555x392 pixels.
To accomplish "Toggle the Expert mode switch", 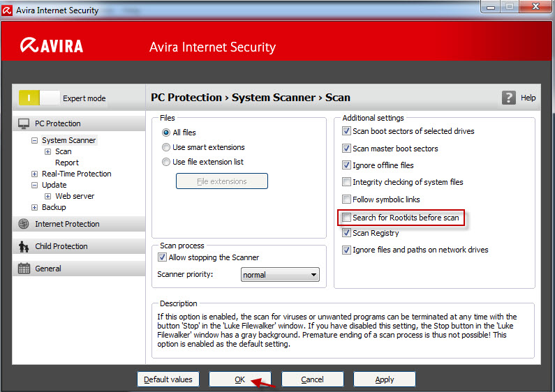I will point(39,98).
